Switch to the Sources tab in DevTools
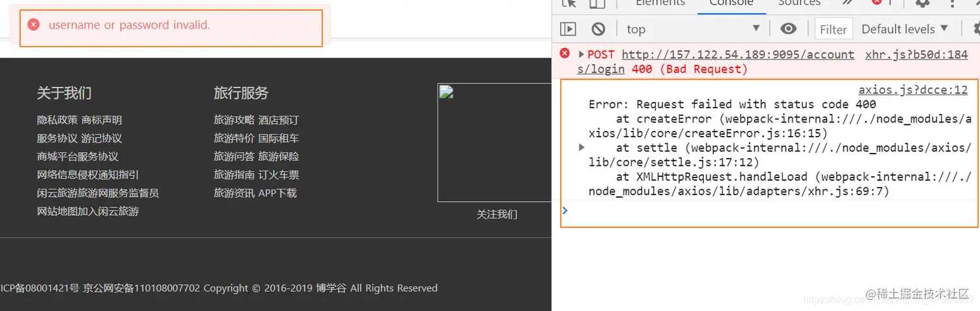 pos(799,3)
